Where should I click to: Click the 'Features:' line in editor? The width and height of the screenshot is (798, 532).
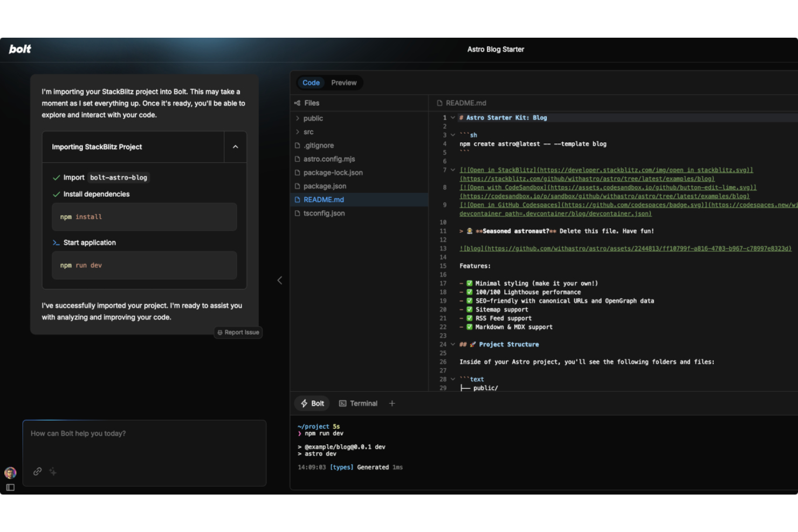tap(475, 266)
